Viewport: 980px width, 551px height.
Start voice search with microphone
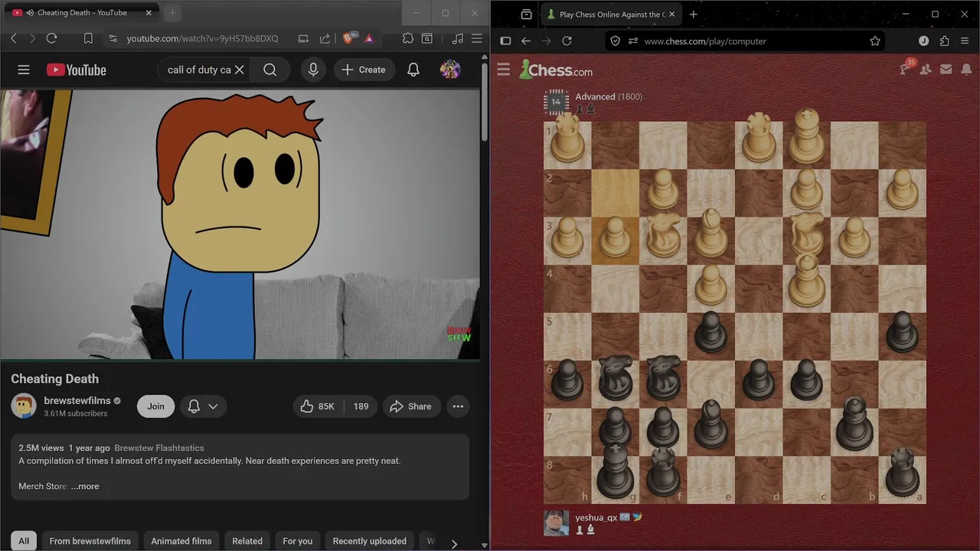(x=313, y=70)
